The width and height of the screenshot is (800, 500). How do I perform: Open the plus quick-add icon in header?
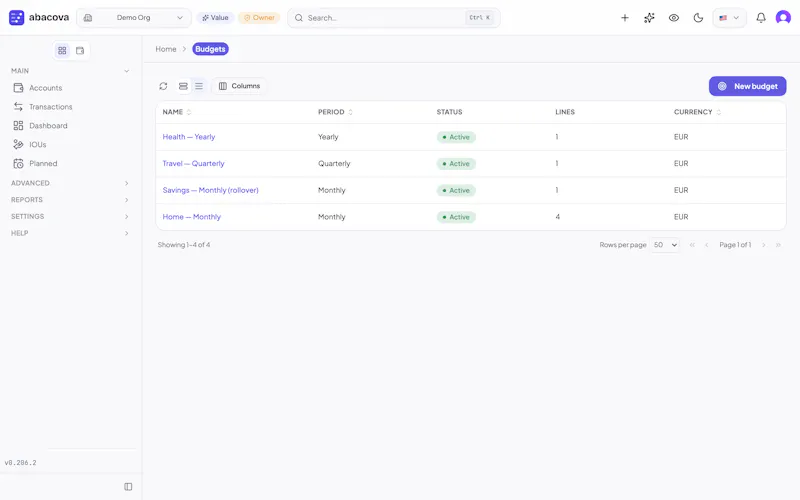click(624, 18)
